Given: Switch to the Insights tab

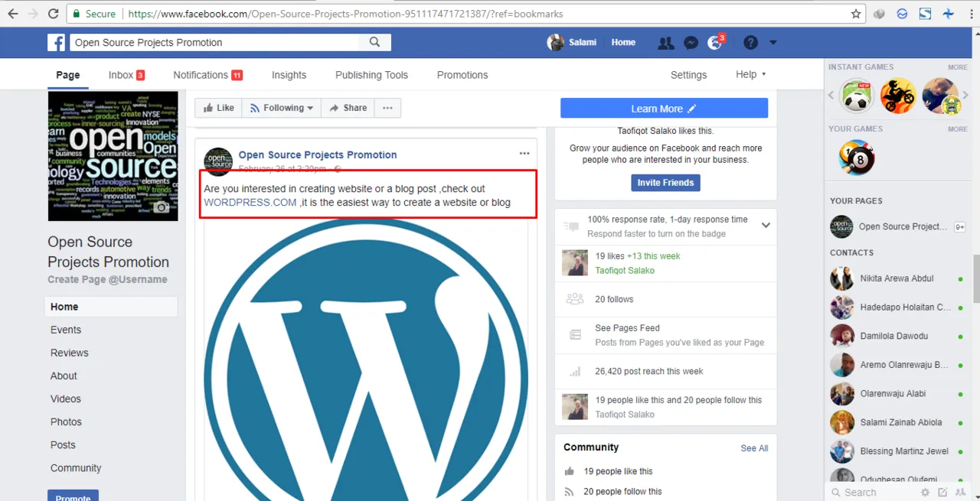Looking at the screenshot, I should click(289, 75).
